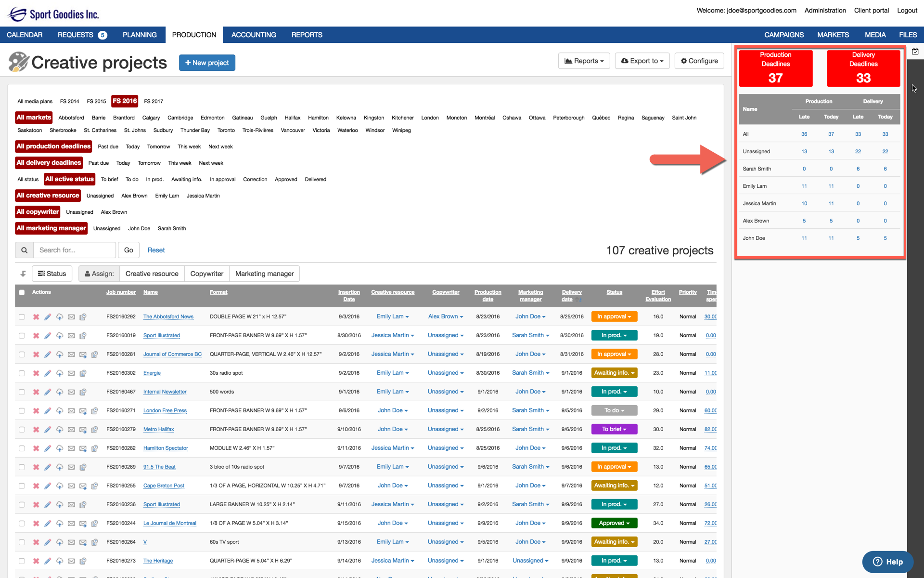Click the Reset search link
This screenshot has width=924, height=578.
coord(156,250)
